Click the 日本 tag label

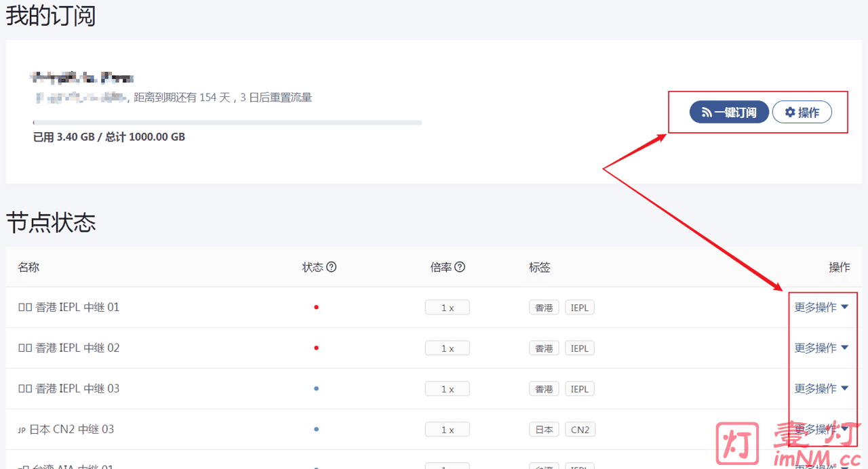(x=544, y=430)
